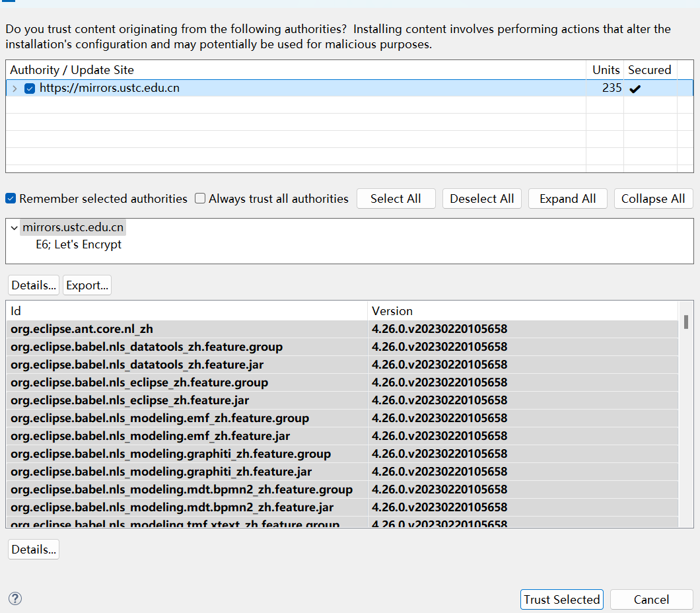Click Trust Selected to confirm

coord(561,599)
